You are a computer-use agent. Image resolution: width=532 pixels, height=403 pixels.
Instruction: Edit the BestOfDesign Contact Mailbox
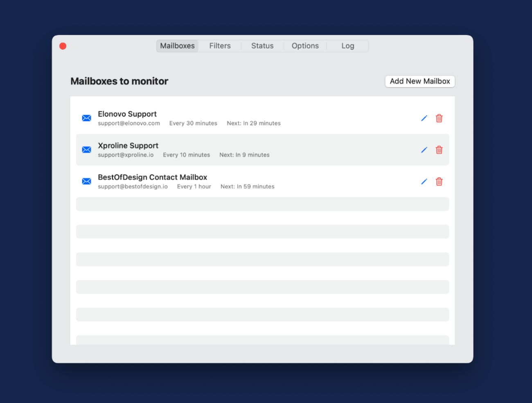tap(424, 181)
